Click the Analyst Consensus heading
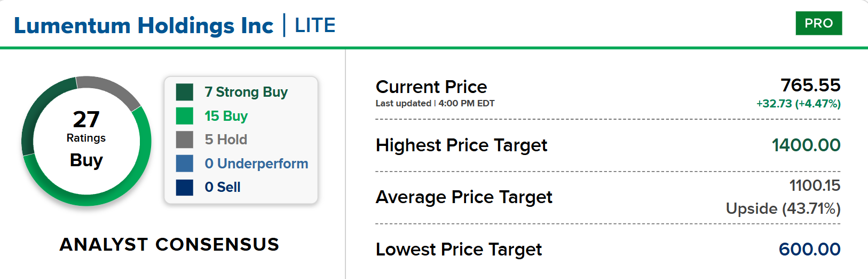The width and height of the screenshot is (868, 279). coord(169,244)
